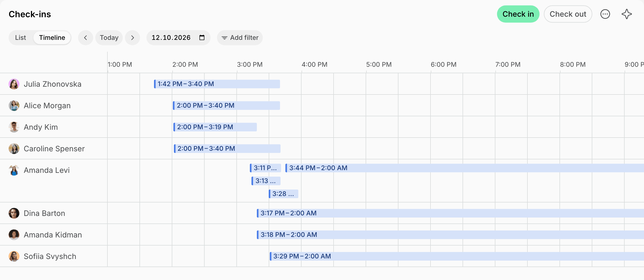Click the Check-ins page title

coord(30,14)
